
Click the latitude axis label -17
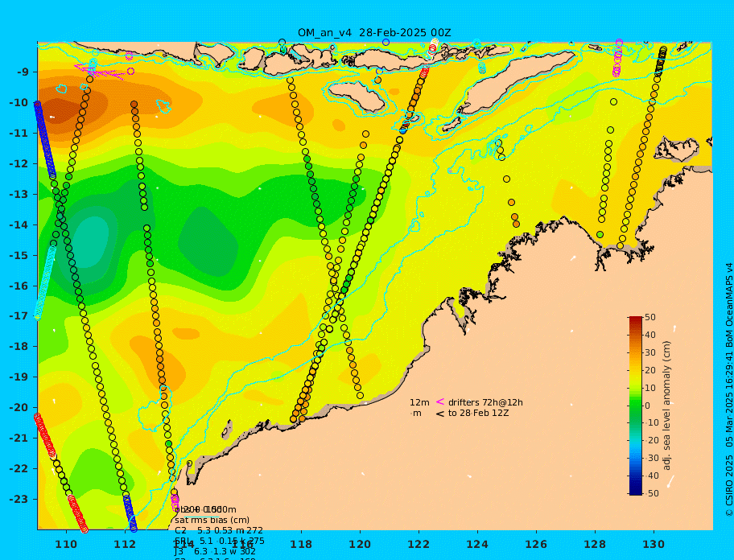point(19,316)
